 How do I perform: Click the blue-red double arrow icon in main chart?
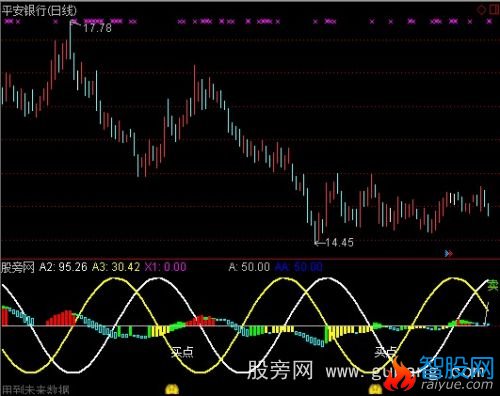coord(449,254)
